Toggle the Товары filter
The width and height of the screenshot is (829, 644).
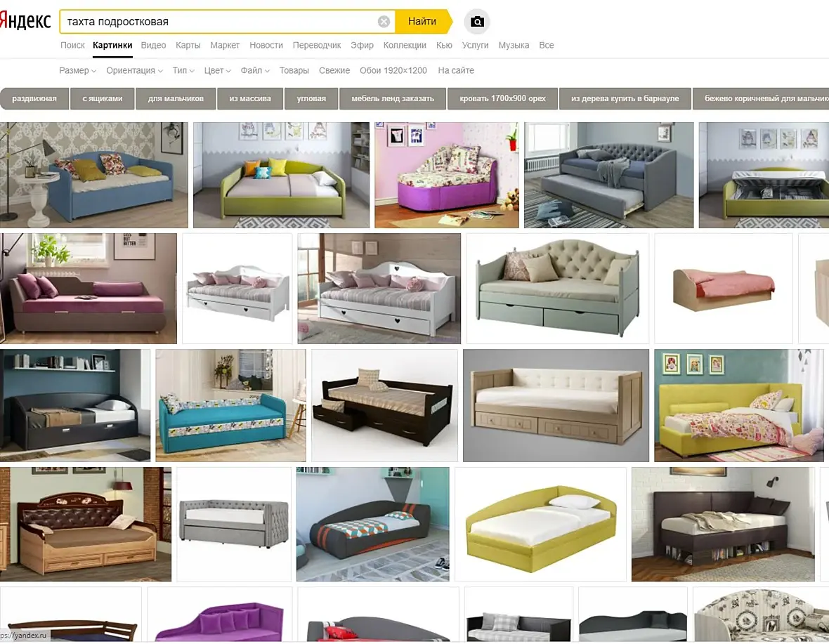pyautogui.click(x=294, y=70)
